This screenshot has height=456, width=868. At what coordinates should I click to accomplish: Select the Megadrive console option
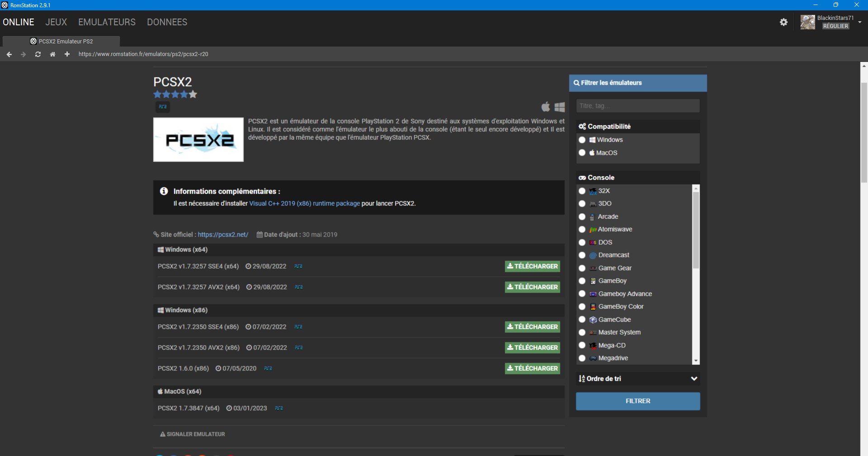click(582, 358)
